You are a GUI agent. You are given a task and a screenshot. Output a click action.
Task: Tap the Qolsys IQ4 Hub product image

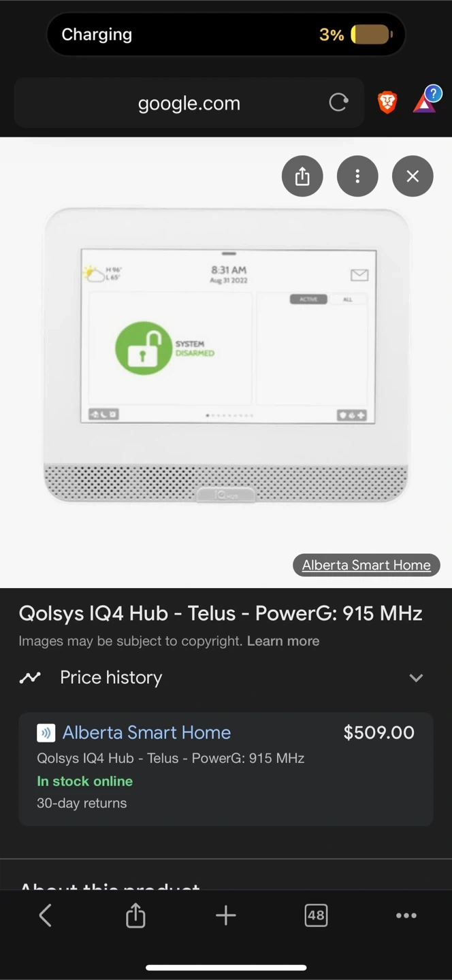point(226,354)
